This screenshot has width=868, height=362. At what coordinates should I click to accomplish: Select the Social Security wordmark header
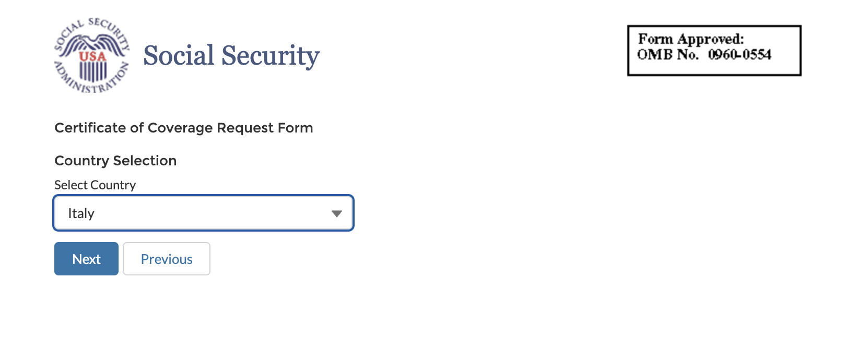click(231, 55)
